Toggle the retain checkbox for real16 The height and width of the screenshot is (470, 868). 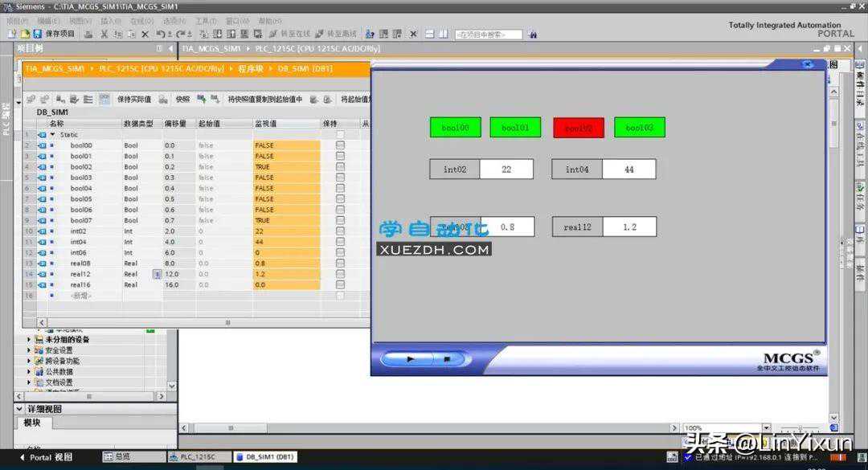pyautogui.click(x=340, y=284)
